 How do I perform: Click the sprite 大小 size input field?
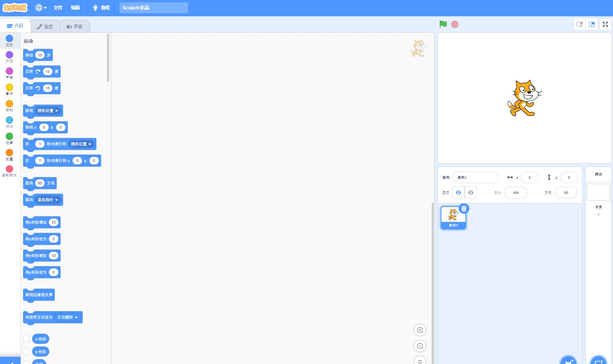coord(515,193)
